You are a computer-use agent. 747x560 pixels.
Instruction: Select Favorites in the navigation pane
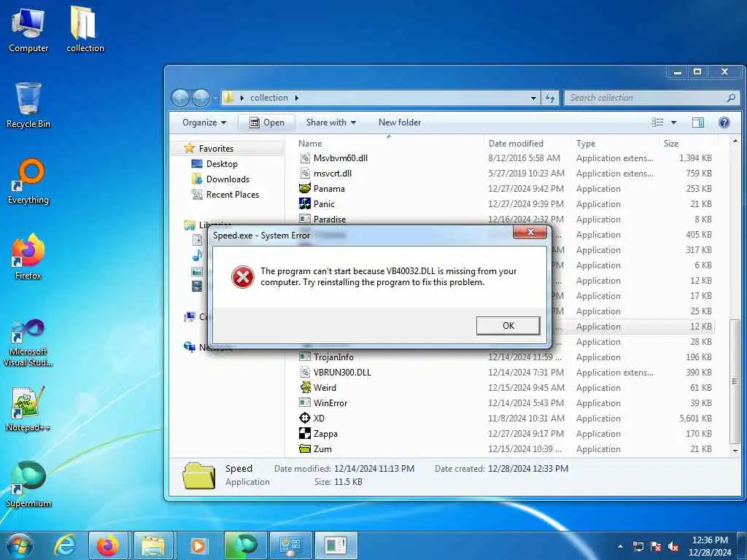click(216, 149)
